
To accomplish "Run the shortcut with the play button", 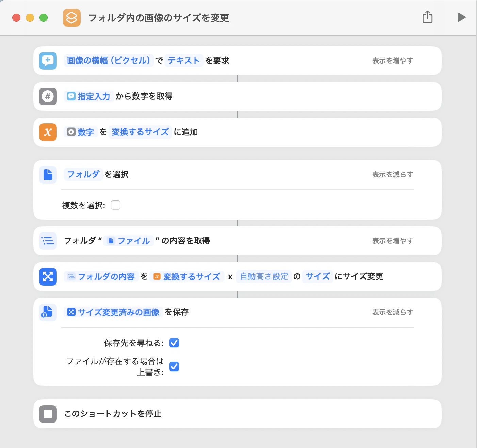I will click(x=461, y=17).
